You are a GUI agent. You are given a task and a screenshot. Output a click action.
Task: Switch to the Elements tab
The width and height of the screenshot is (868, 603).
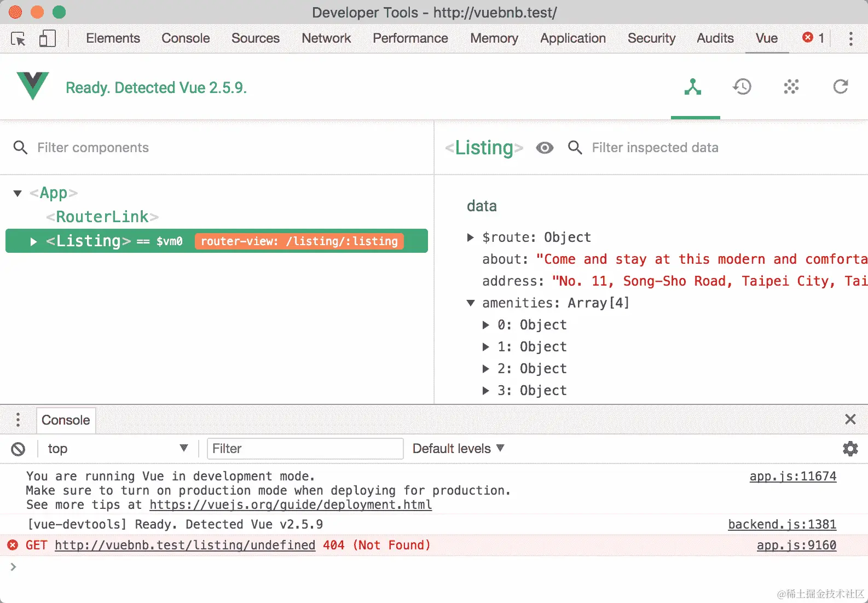113,38
